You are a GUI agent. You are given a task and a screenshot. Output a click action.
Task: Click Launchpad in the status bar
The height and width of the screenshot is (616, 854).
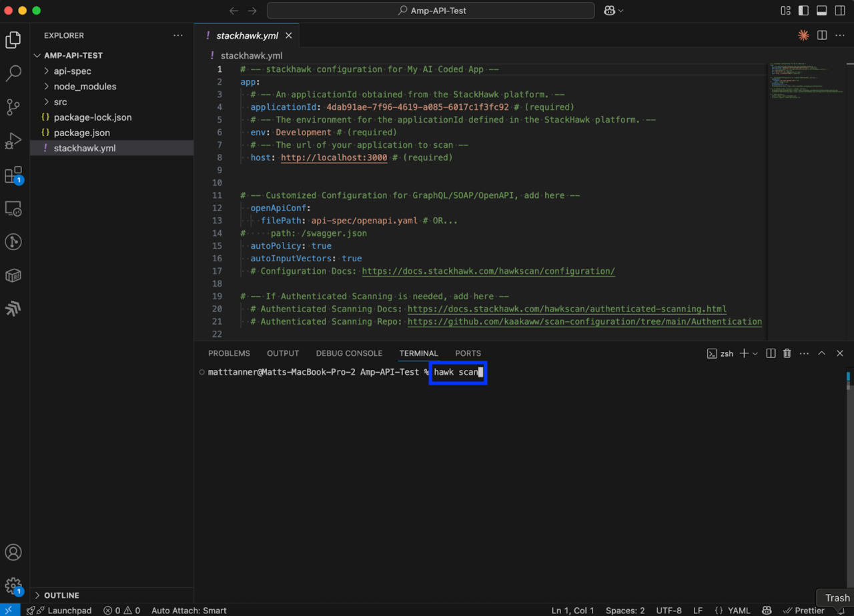pos(64,610)
